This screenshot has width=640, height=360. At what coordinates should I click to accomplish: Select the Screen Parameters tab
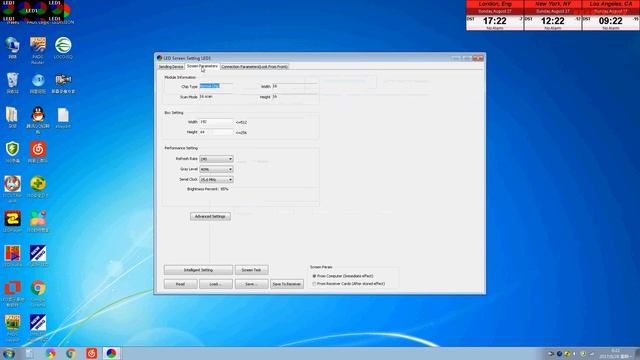click(202, 66)
